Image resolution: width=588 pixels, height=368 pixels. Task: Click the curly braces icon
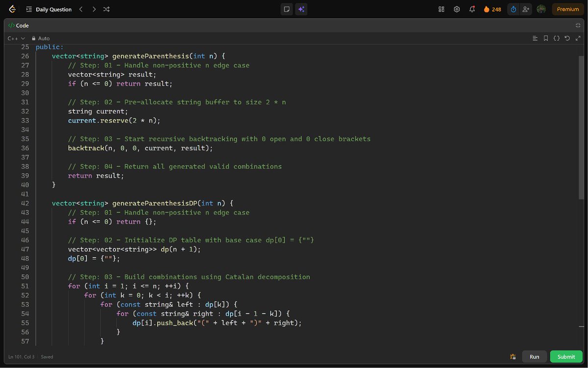pyautogui.click(x=557, y=38)
